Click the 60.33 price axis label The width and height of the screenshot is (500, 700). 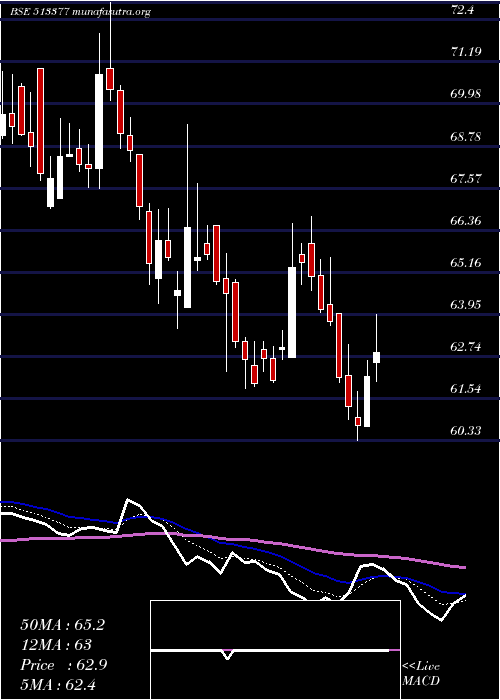466,430
